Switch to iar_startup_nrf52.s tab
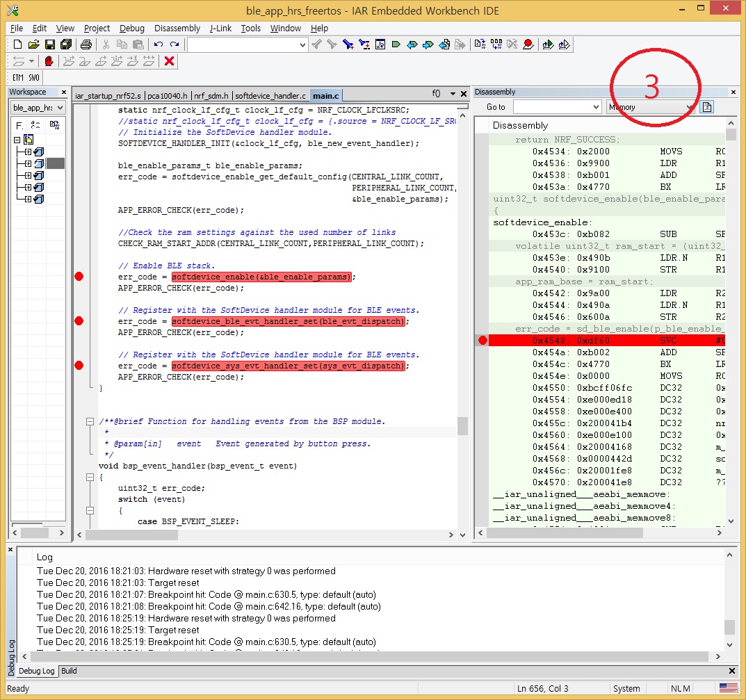This screenshot has height=700, width=746. tap(108, 96)
